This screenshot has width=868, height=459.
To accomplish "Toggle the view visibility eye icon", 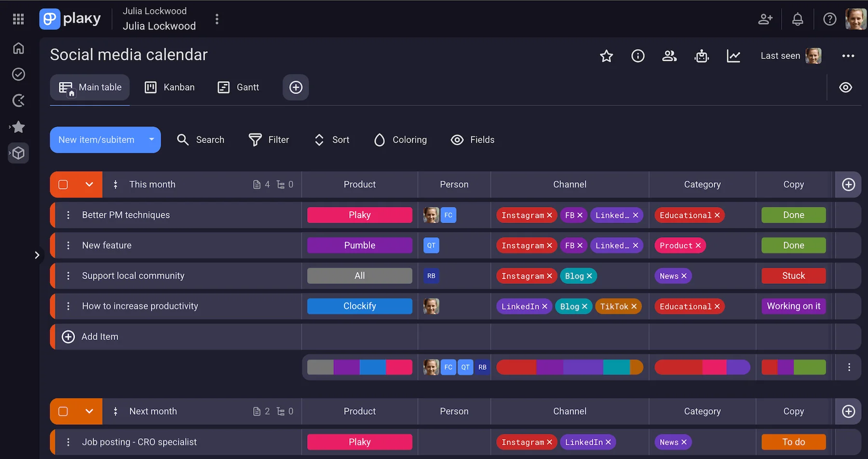I will tap(845, 87).
